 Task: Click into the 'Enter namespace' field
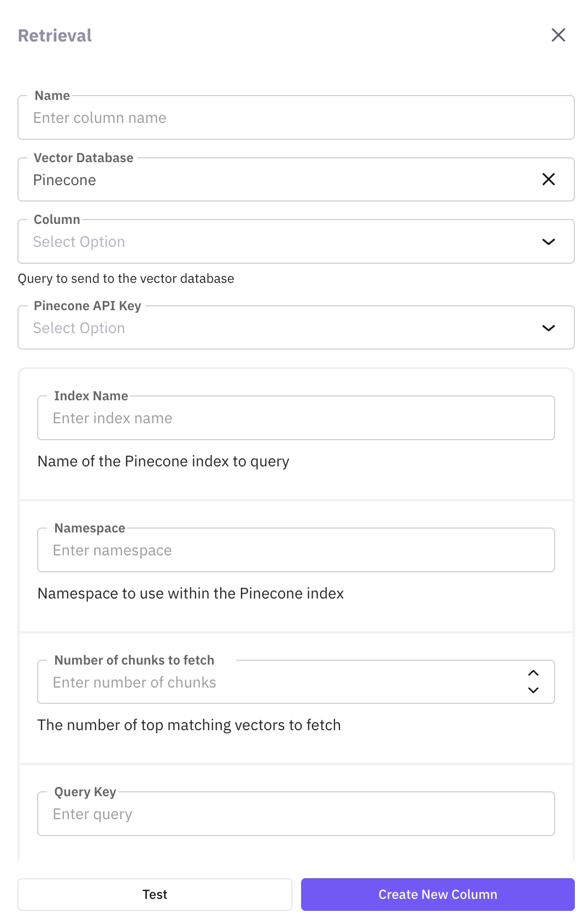click(x=295, y=550)
